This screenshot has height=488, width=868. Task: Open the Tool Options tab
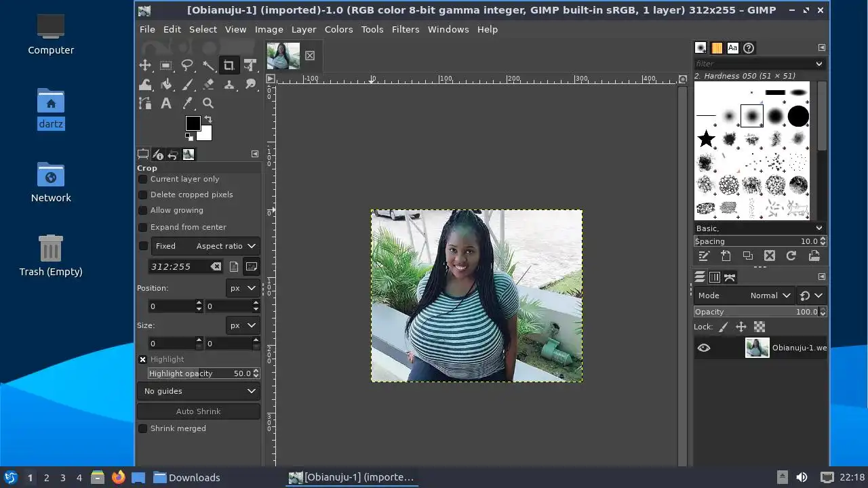[x=143, y=155]
